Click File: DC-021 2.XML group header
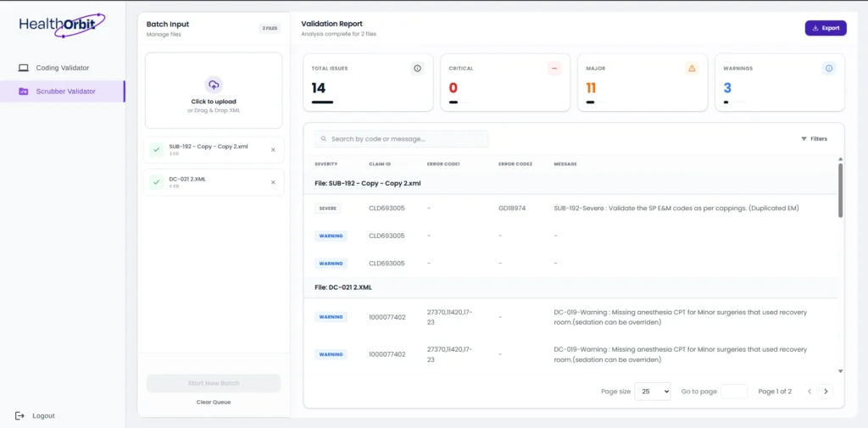This screenshot has width=868, height=428. tap(570, 287)
